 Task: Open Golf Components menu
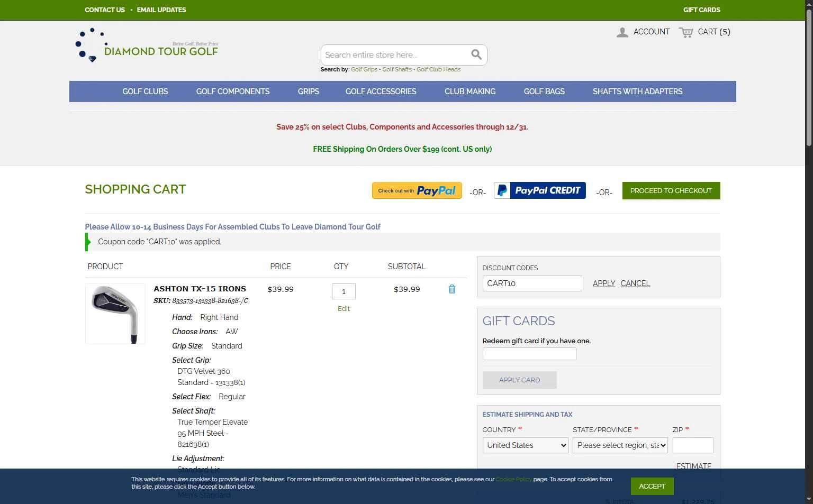coord(233,91)
